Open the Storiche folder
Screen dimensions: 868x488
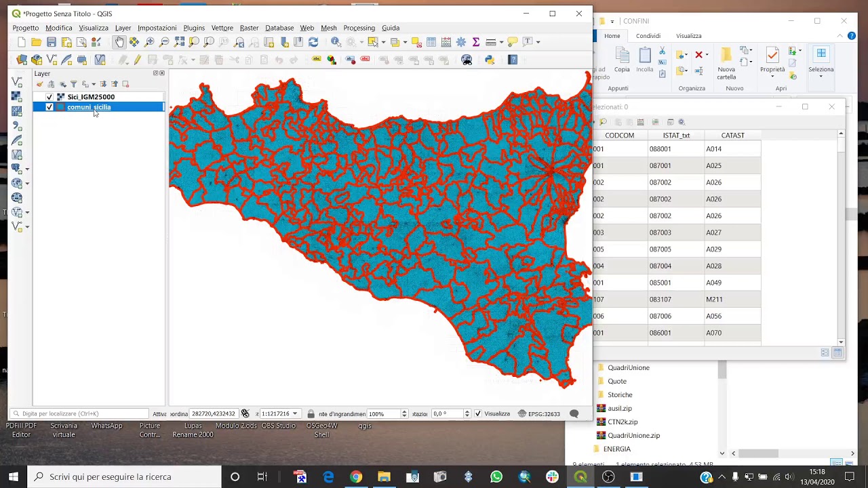click(x=619, y=394)
